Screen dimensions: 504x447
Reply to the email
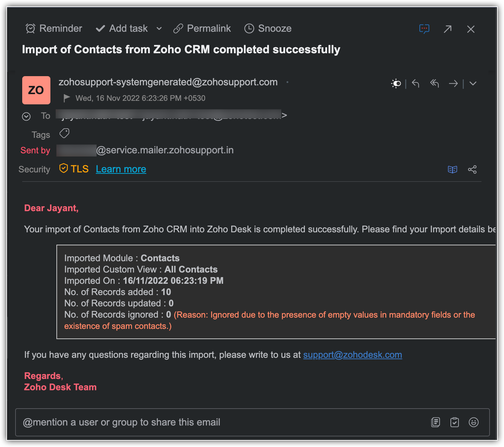coord(416,84)
